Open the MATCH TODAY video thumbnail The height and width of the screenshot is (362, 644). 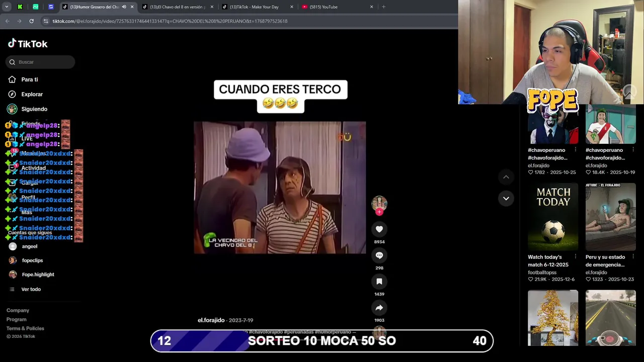point(553,217)
